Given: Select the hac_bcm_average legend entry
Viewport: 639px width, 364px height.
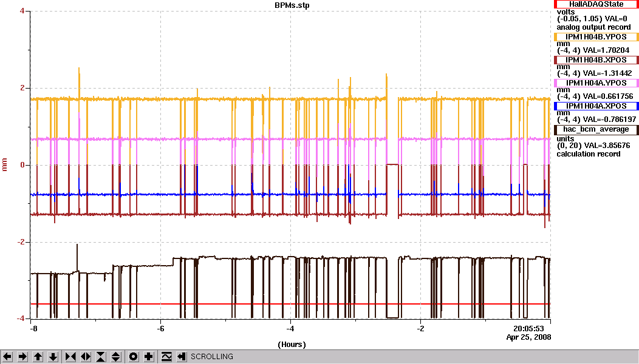Looking at the screenshot, I should coord(596,129).
